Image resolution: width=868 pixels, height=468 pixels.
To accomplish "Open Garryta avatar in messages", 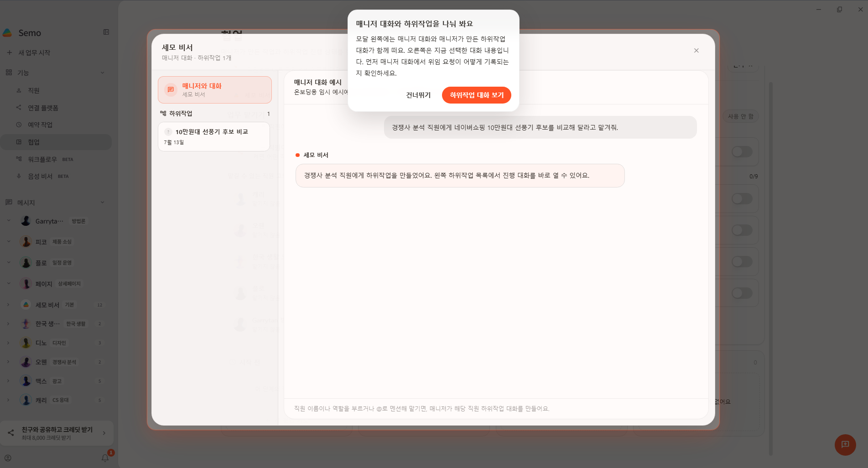I will (x=26, y=221).
